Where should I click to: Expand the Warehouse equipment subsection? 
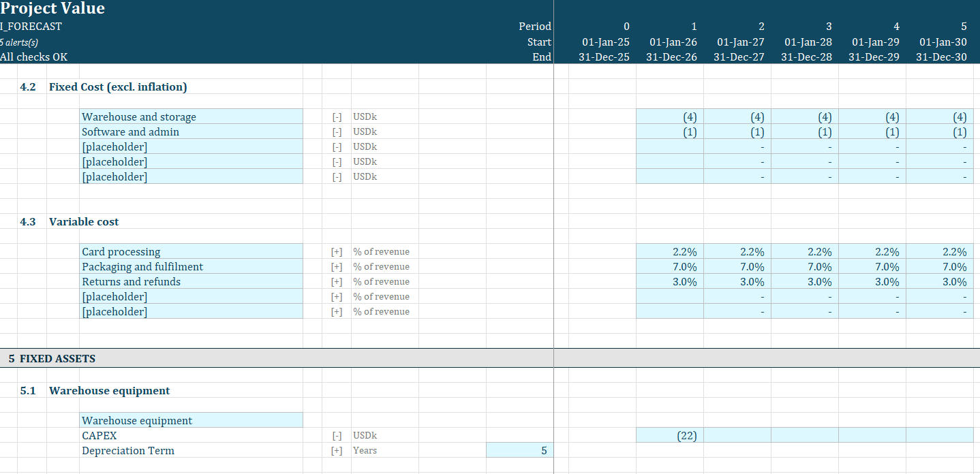pyautogui.click(x=109, y=390)
